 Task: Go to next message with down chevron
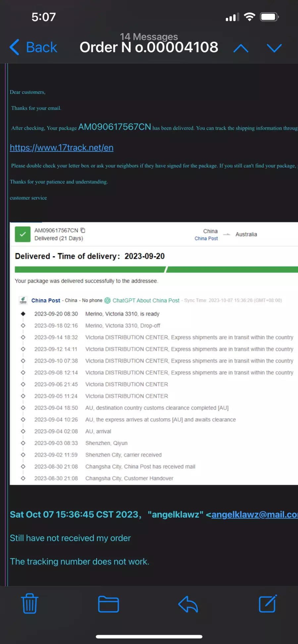(274, 48)
